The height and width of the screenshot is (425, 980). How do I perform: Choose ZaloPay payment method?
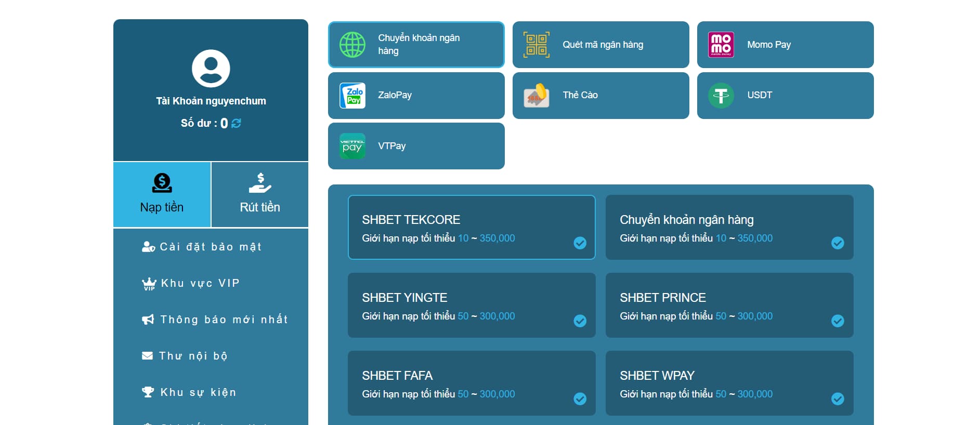point(416,96)
